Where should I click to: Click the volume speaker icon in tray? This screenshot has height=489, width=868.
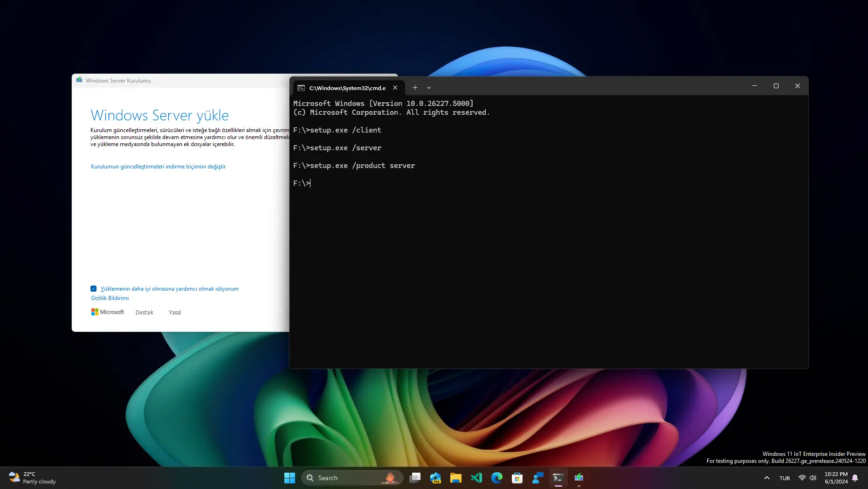(813, 478)
